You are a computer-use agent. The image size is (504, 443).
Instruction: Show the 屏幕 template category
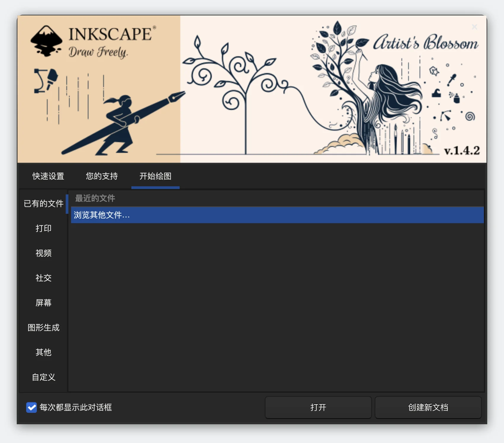point(44,303)
